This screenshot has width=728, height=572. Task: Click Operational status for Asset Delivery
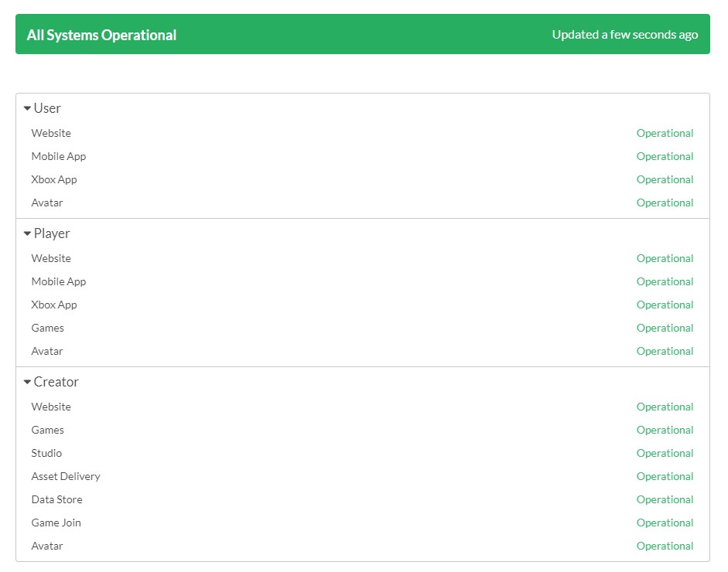pyautogui.click(x=665, y=477)
